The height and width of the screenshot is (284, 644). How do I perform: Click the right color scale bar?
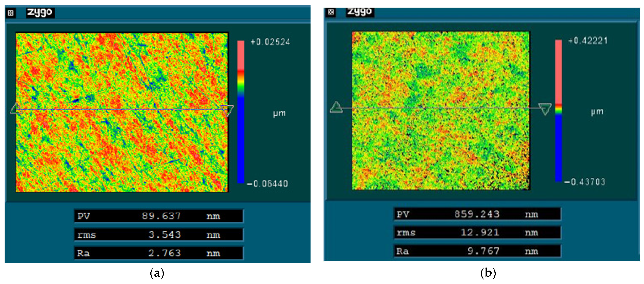(x=559, y=110)
